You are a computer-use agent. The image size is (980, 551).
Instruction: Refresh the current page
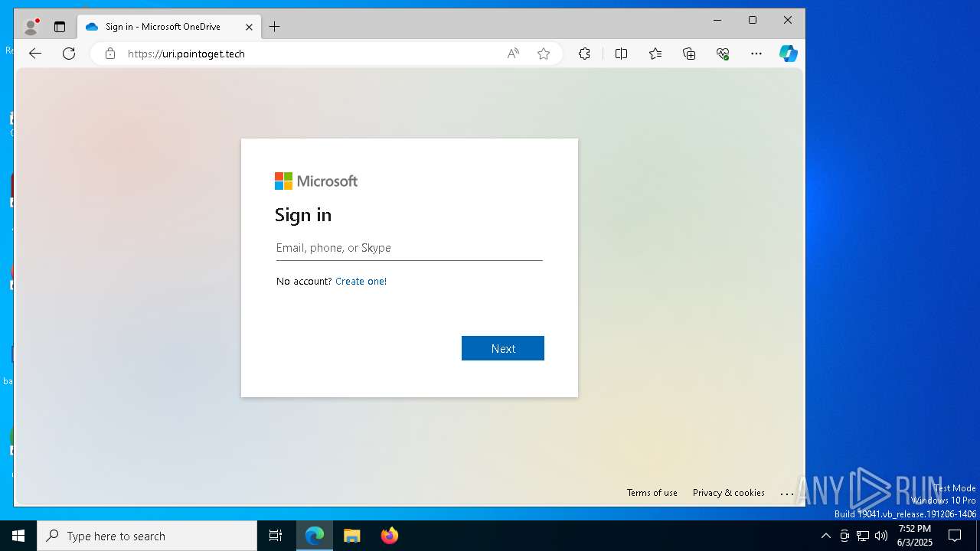pos(69,54)
